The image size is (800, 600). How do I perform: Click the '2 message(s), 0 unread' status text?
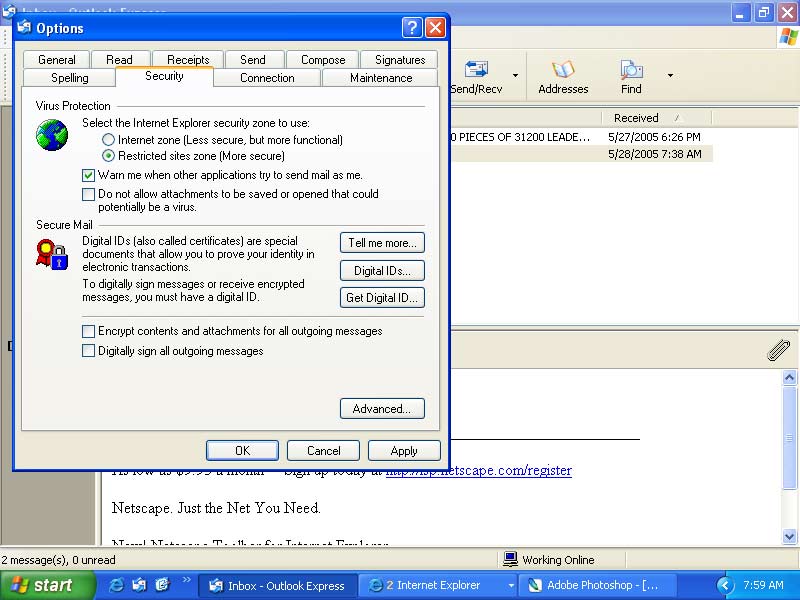point(58,560)
